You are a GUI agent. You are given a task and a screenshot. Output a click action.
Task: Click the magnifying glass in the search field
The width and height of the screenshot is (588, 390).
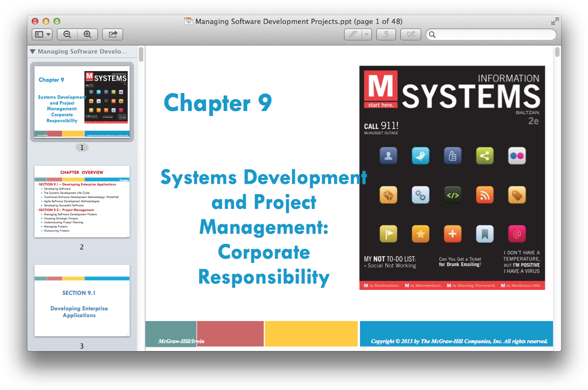(x=433, y=34)
